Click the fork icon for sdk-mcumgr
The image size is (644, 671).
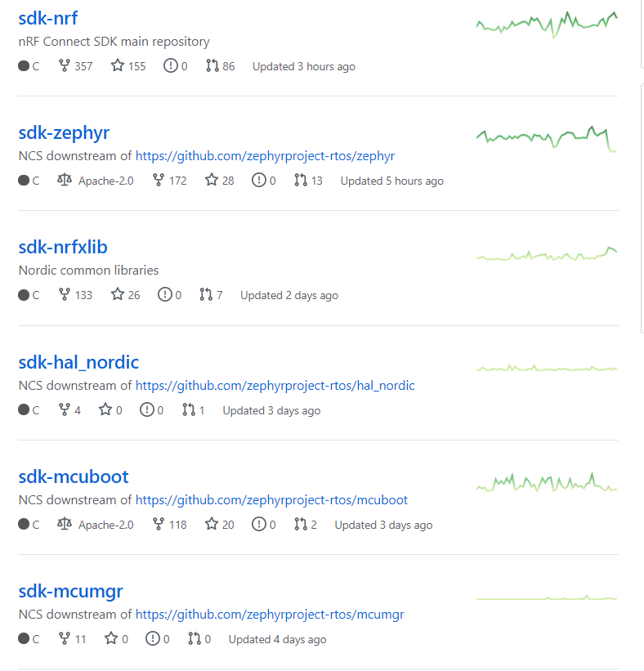[x=65, y=639]
